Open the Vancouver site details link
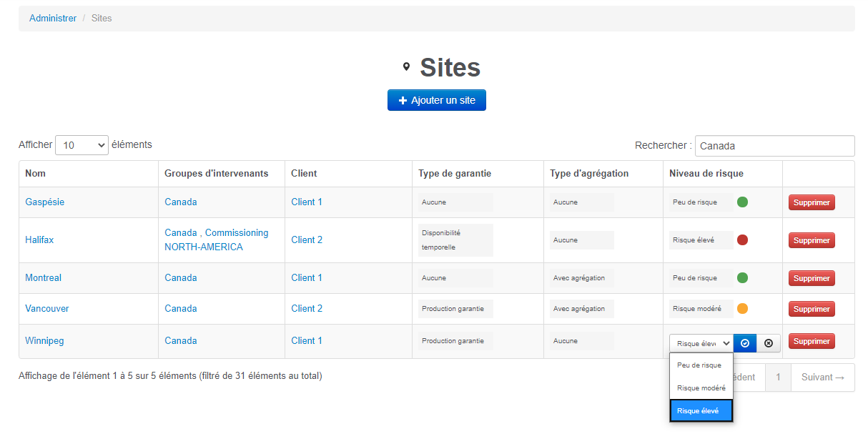868x444 pixels. 46,308
